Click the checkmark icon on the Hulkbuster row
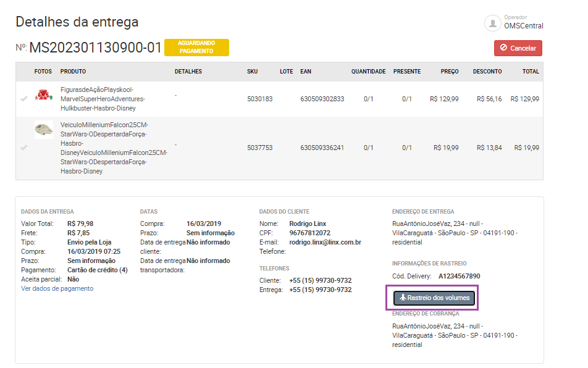588x368 pixels. pos(24,99)
